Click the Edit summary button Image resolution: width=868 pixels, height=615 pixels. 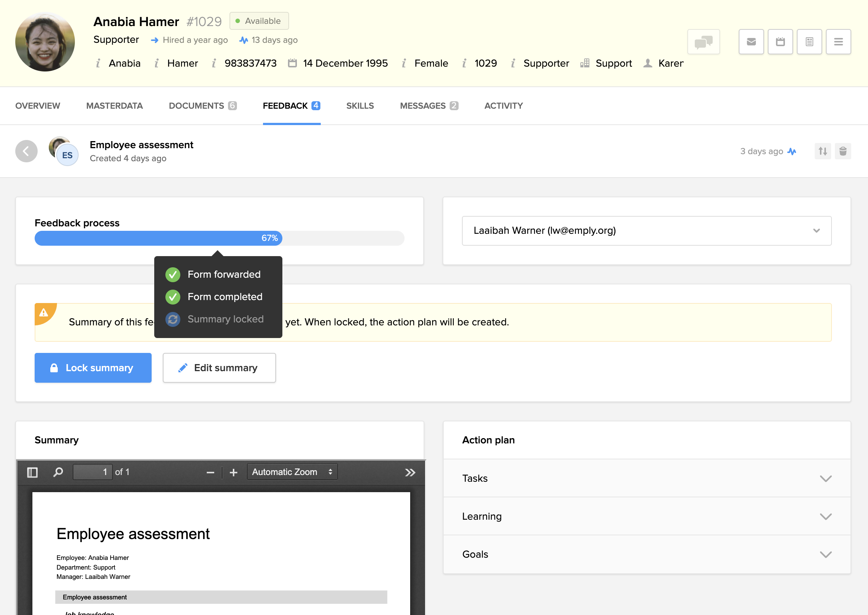coord(219,368)
